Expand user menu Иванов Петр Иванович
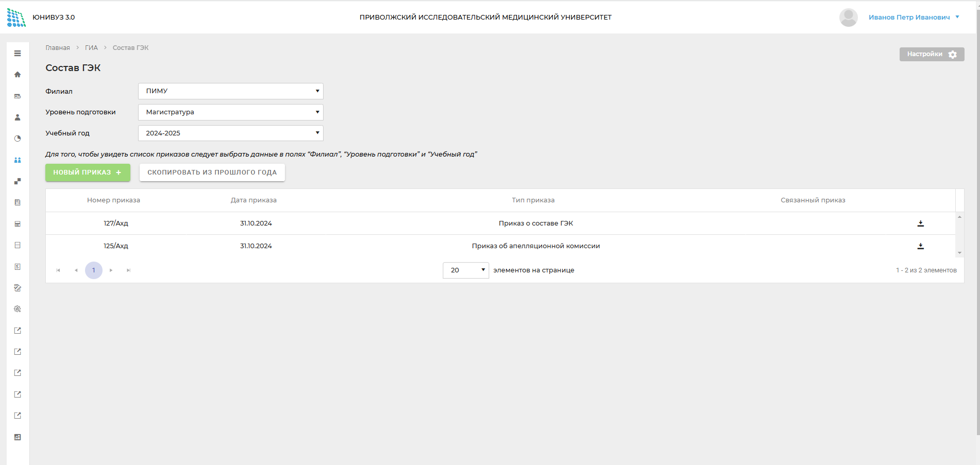The height and width of the screenshot is (465, 980). pyautogui.click(x=914, y=18)
